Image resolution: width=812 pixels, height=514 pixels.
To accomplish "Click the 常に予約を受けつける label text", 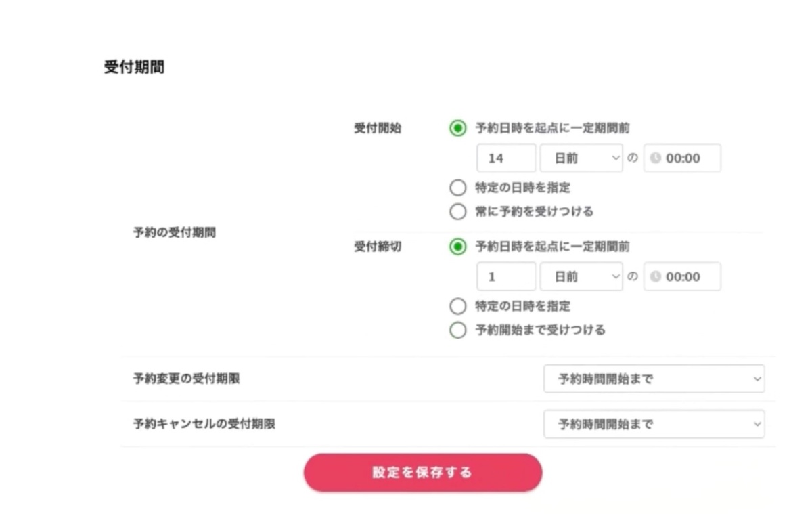I will tap(535, 212).
